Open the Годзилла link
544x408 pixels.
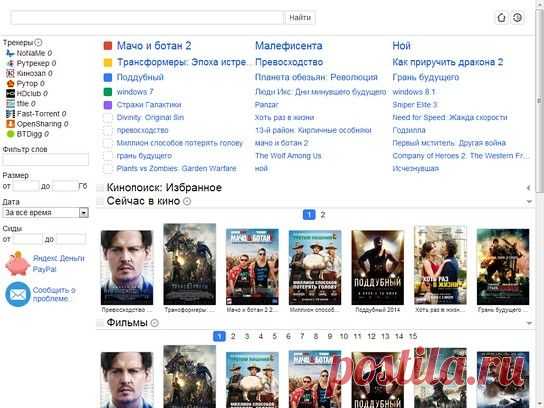[409, 130]
